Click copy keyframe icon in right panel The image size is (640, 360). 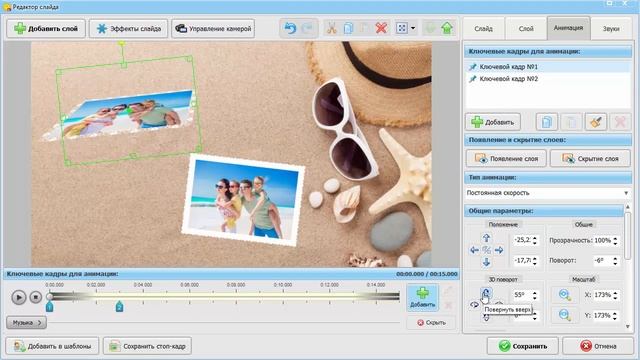click(x=547, y=122)
